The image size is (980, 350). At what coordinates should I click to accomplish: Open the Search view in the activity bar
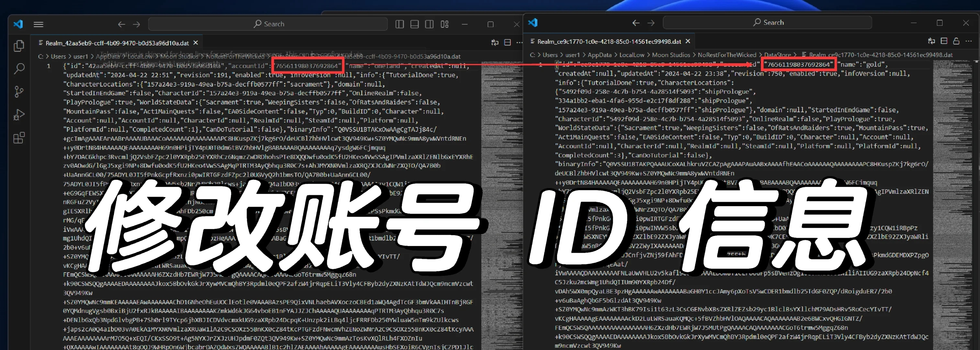pyautogui.click(x=19, y=69)
